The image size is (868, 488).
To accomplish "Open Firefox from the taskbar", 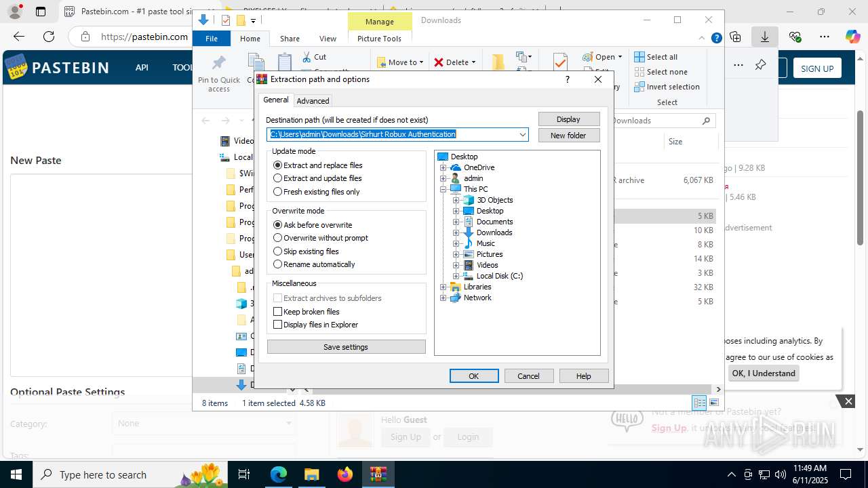I will [x=345, y=474].
